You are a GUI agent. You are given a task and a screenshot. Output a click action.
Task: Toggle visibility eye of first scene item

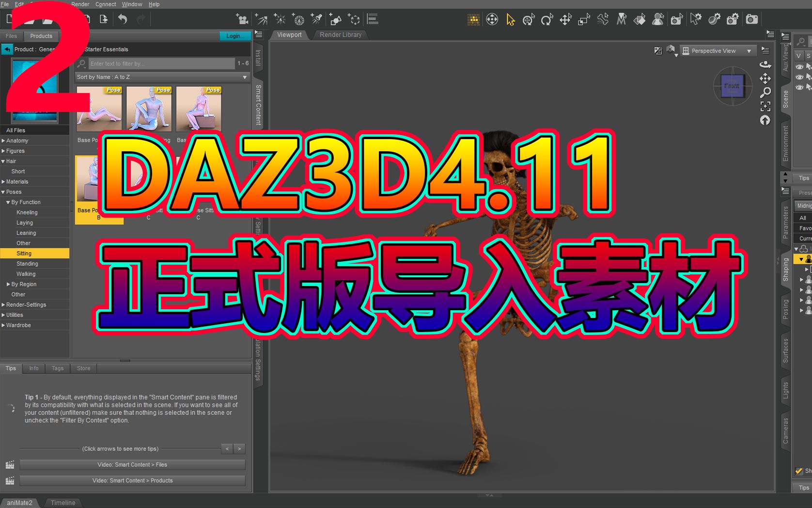[799, 66]
